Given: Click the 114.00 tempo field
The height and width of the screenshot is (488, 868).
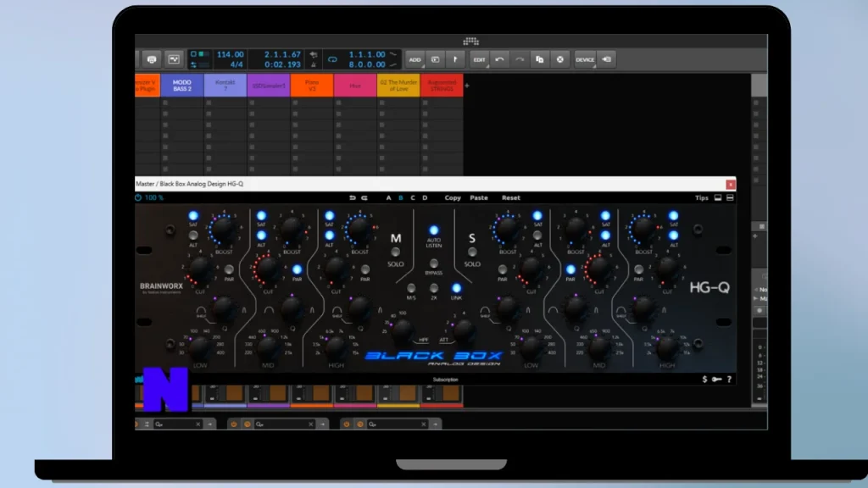Looking at the screenshot, I should tap(230, 54).
